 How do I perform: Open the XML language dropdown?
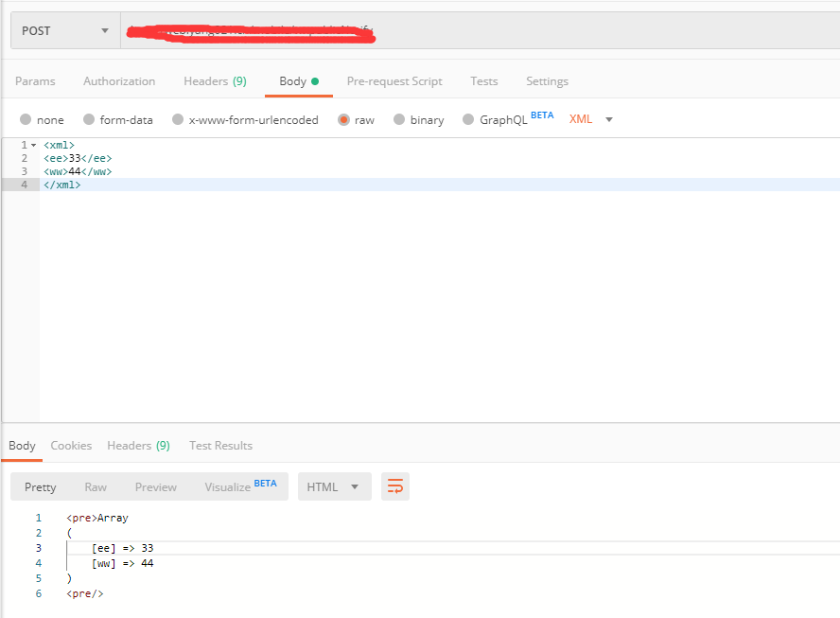pyautogui.click(x=590, y=119)
